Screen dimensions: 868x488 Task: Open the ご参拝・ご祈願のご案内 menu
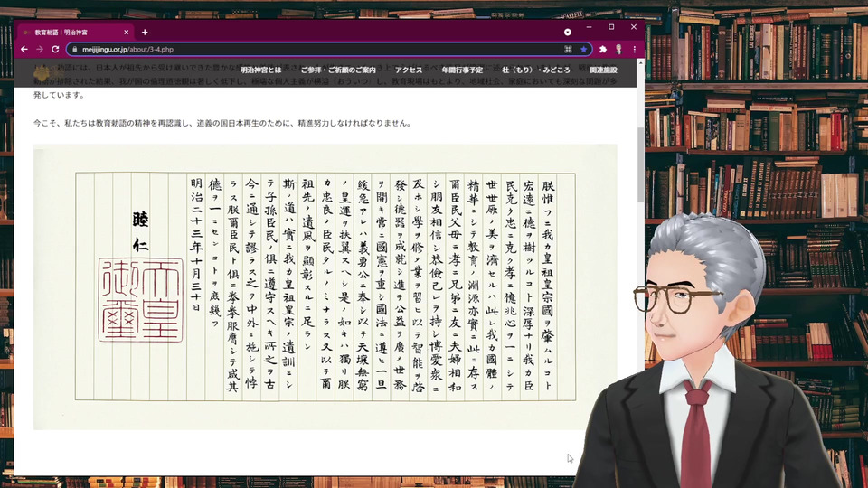pos(338,70)
